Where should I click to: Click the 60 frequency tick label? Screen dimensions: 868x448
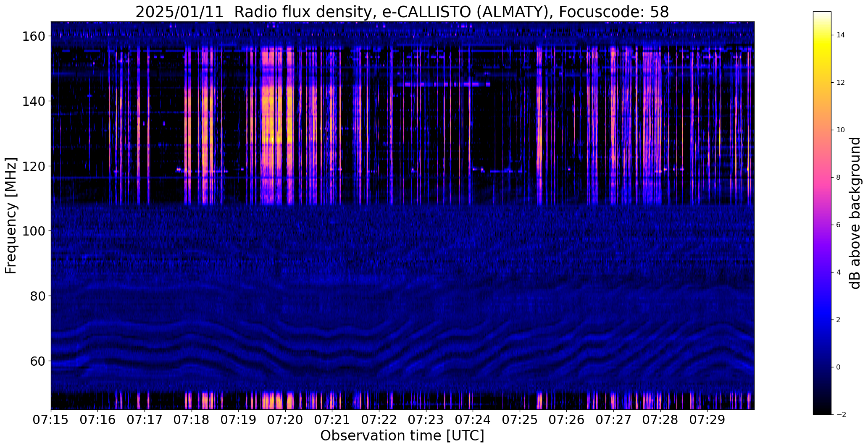[x=38, y=361]
